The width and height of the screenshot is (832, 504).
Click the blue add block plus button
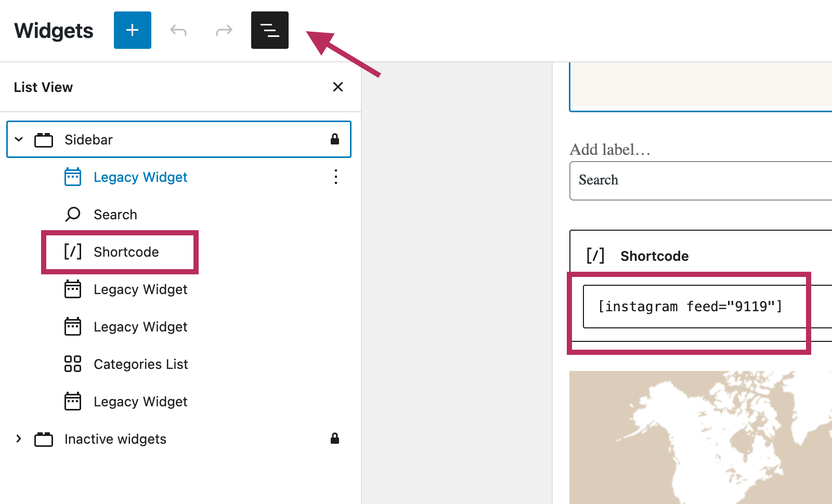132,30
